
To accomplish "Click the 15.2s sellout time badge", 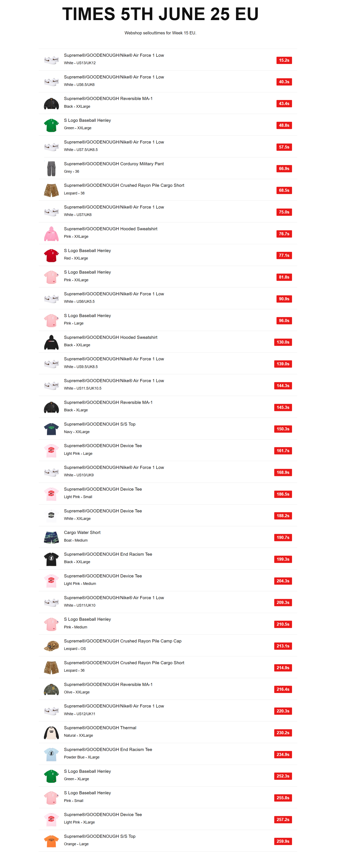I will tap(284, 60).
